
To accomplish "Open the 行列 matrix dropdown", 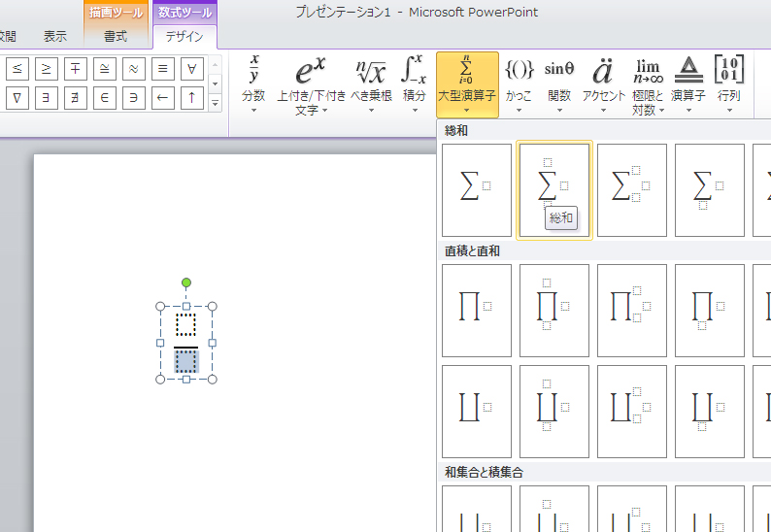I will (x=729, y=84).
